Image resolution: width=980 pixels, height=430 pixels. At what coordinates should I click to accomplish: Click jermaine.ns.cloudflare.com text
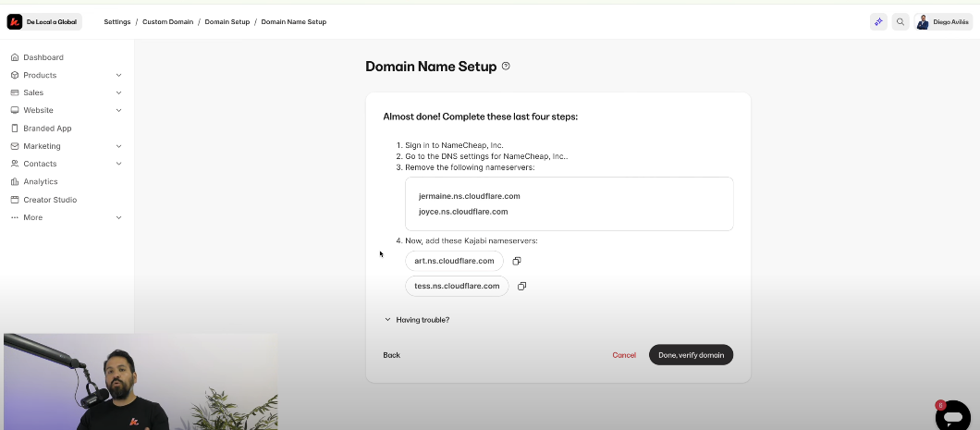point(470,196)
